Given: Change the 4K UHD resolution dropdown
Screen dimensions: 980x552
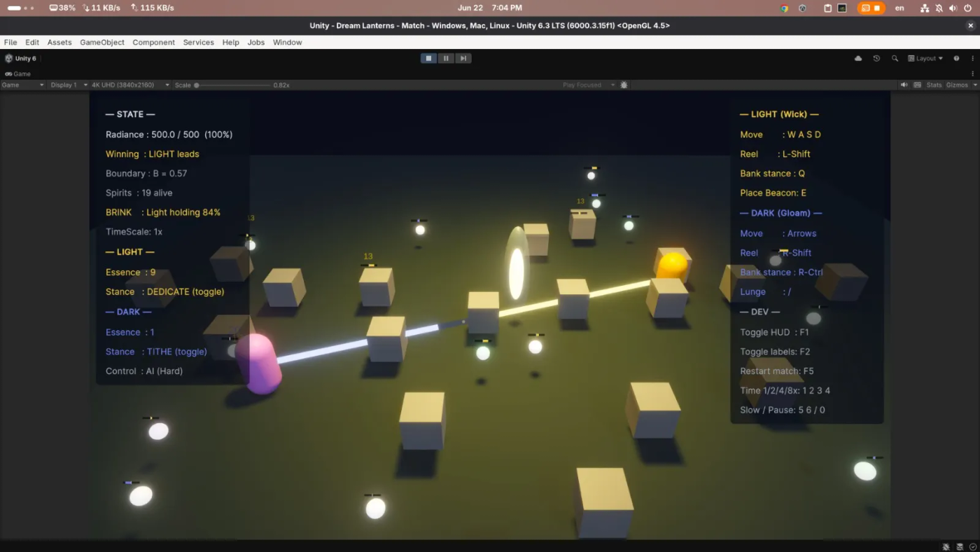Looking at the screenshot, I should coord(130,85).
